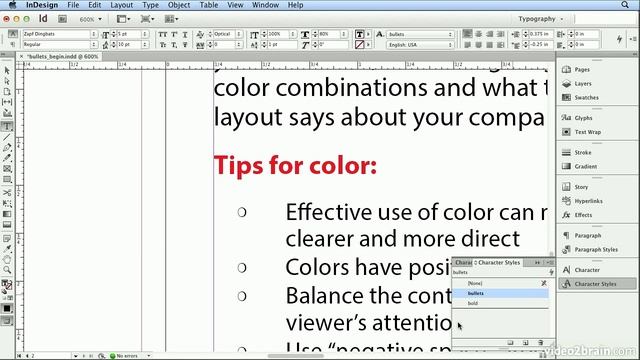Image resolution: width=640 pixels, height=360 pixels.
Task: Select the Pen tool
Action: [x=7, y=147]
